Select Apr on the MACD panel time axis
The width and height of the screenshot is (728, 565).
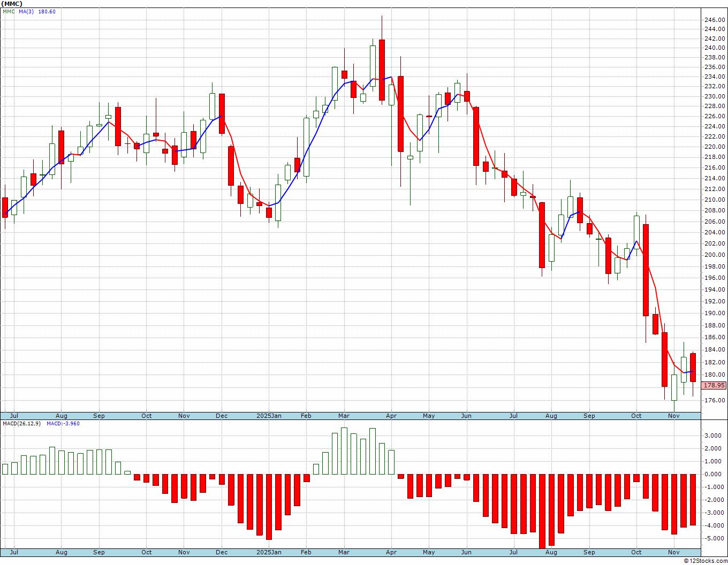click(391, 552)
